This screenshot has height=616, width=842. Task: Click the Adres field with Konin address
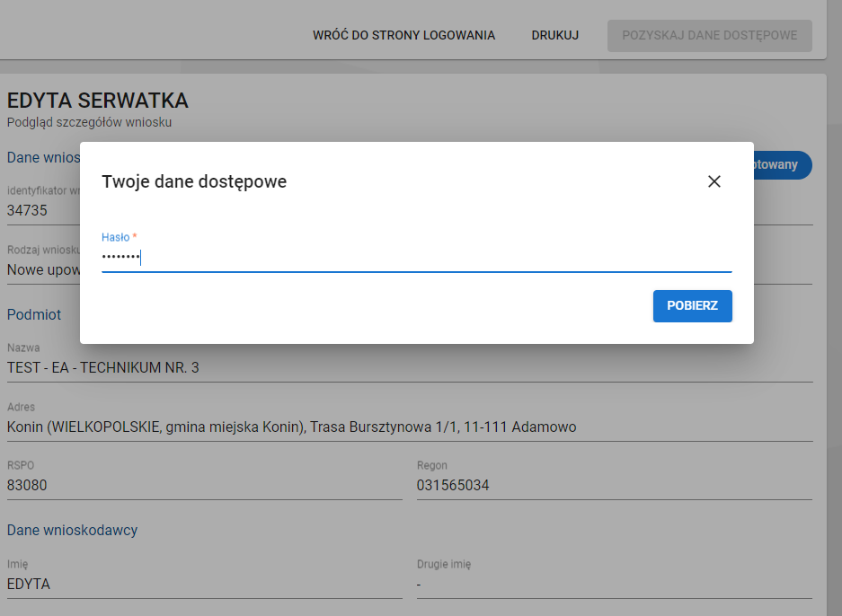point(291,427)
